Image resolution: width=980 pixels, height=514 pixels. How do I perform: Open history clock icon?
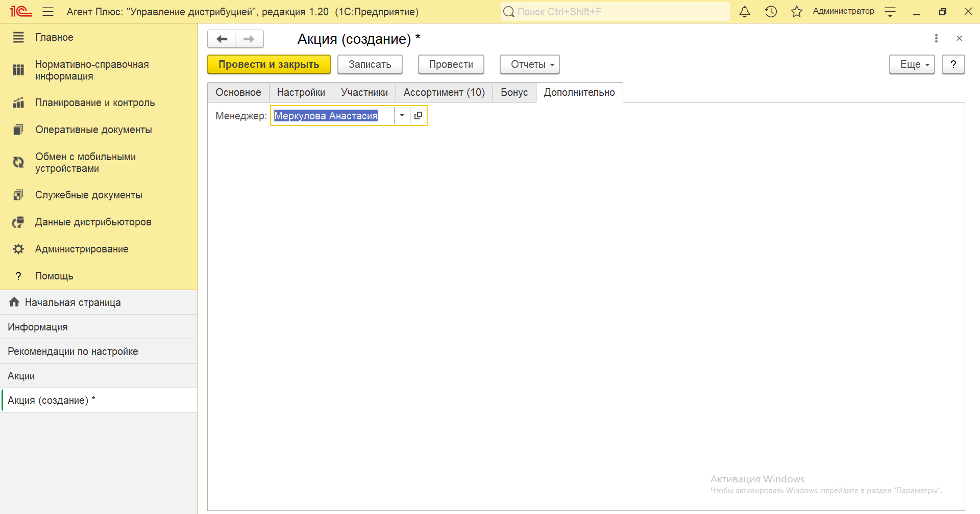pyautogui.click(x=771, y=11)
